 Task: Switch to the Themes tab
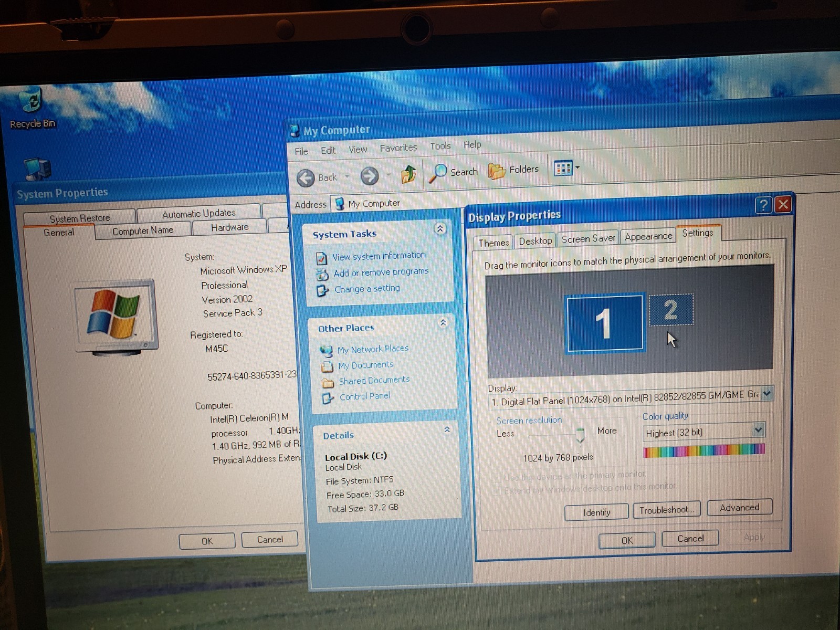point(493,243)
